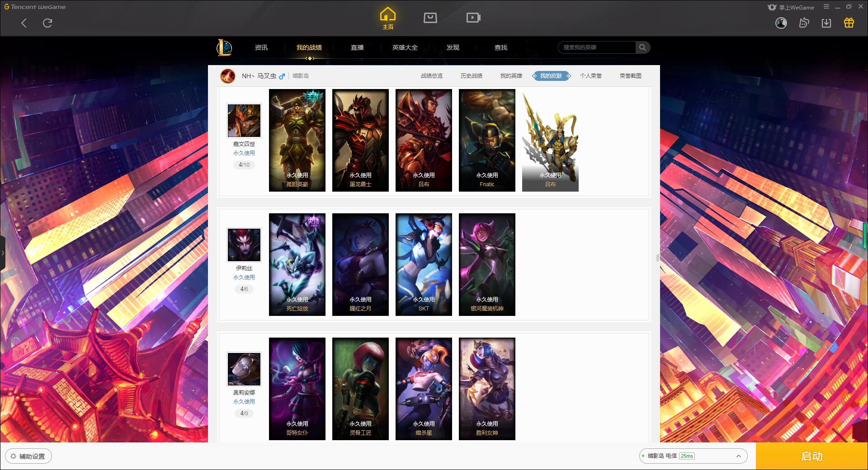Switch to the 历史战绩 tab
This screenshot has height=470, width=868.
pyautogui.click(x=472, y=76)
